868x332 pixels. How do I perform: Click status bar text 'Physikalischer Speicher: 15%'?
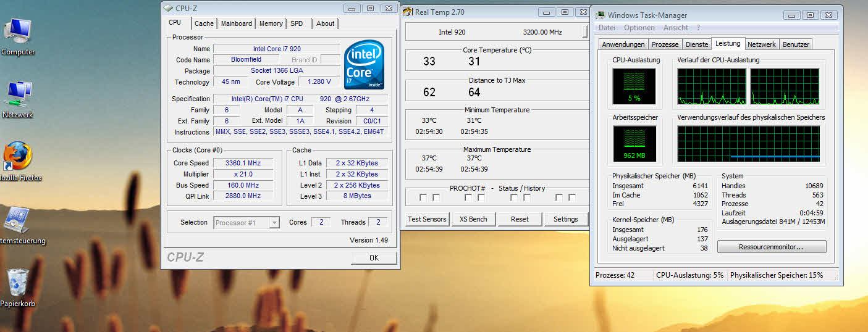[777, 275]
